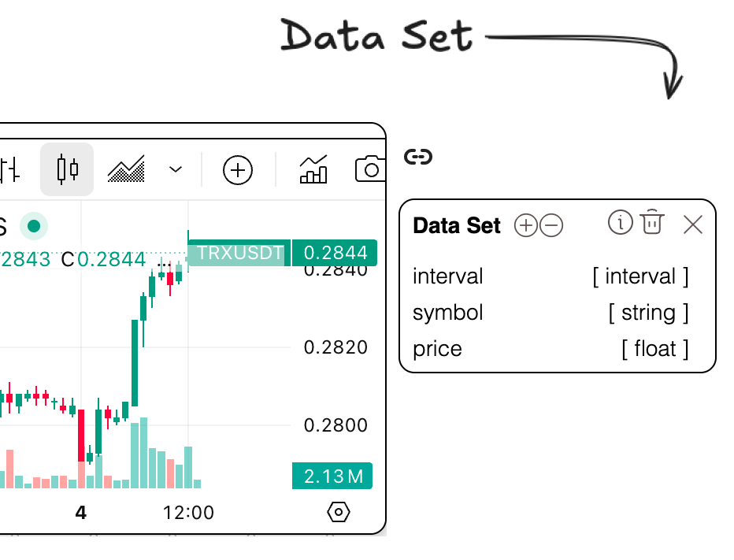Expand the chart style dropdown chevron
The height and width of the screenshot is (560, 734).
176,169
